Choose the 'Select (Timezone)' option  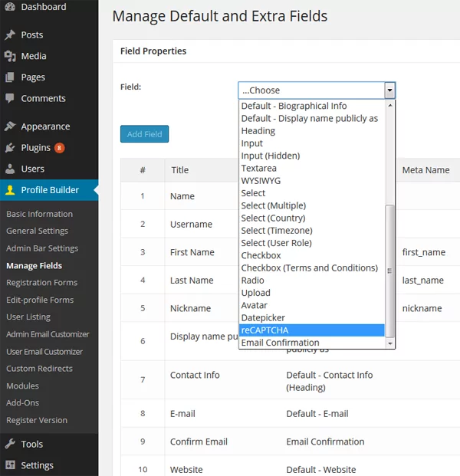(312, 231)
